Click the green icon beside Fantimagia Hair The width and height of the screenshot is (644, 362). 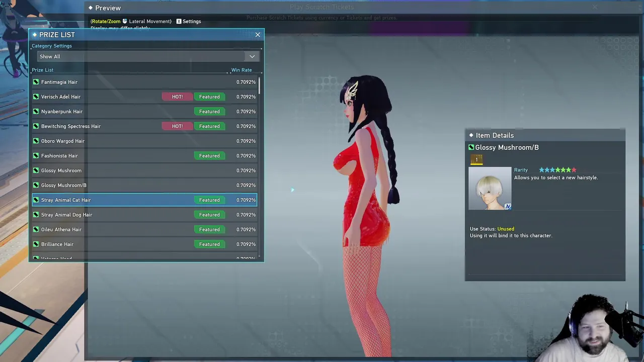pyautogui.click(x=36, y=82)
